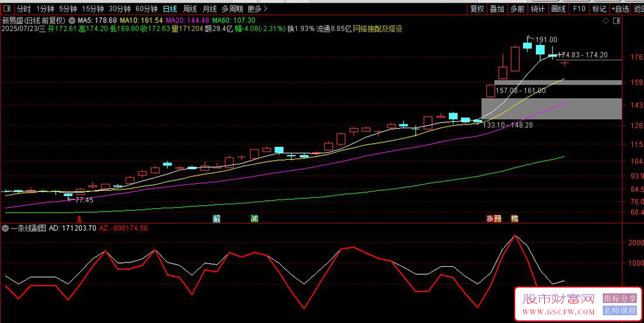
Task: Toggle 叠加 overlay mode
Action: pyautogui.click(x=497, y=8)
